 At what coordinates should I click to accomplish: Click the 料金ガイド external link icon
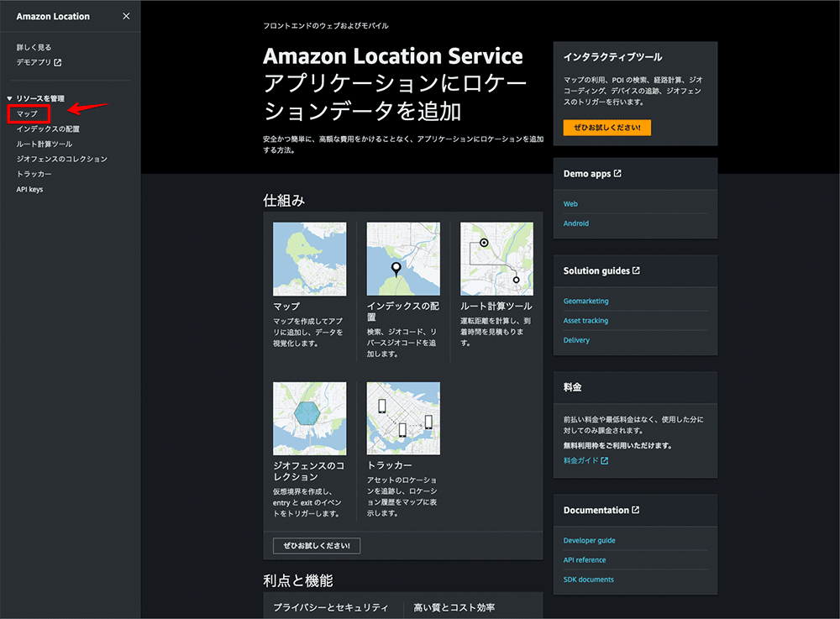point(604,460)
